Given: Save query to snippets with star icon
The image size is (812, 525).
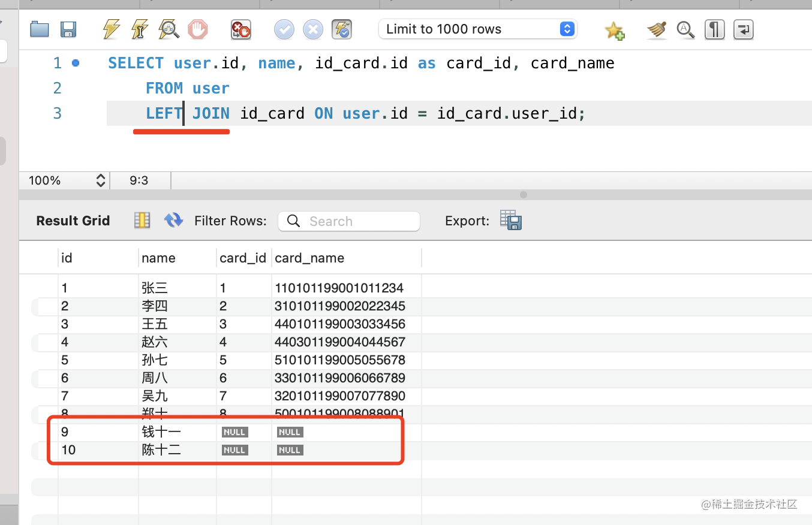Looking at the screenshot, I should [615, 30].
